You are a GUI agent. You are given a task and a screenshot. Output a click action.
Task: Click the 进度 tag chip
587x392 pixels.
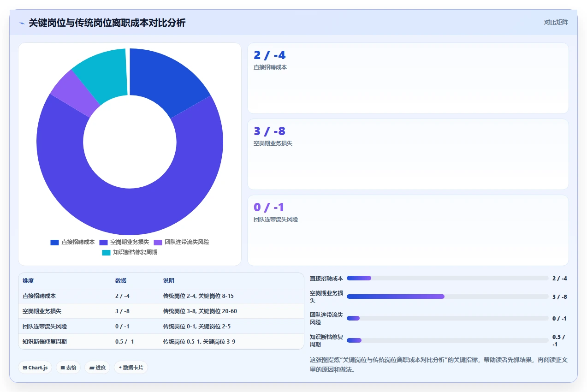[97, 368]
